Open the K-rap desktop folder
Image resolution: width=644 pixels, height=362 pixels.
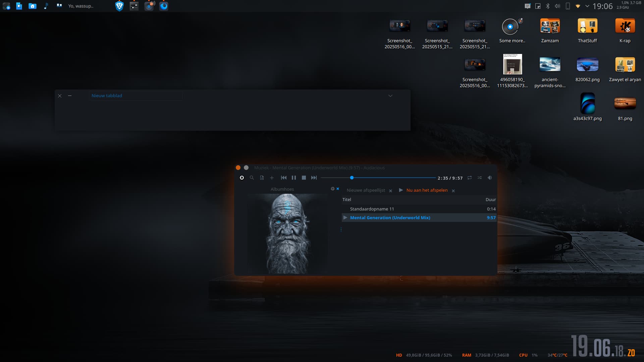[625, 31]
